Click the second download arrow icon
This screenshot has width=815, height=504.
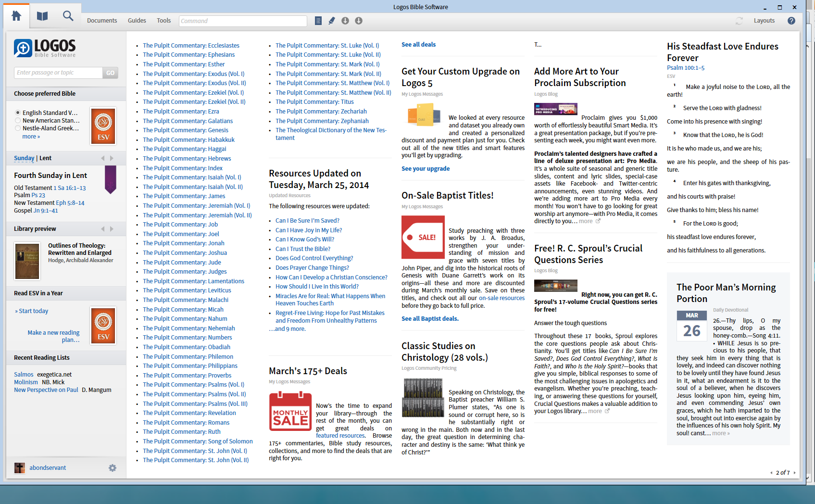pos(359,21)
